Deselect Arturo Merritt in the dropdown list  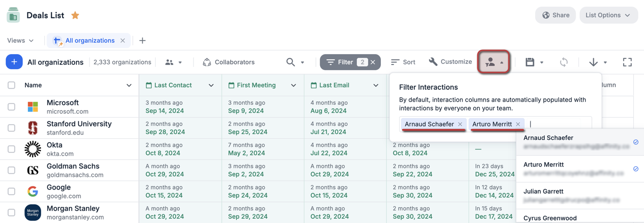coord(580,169)
